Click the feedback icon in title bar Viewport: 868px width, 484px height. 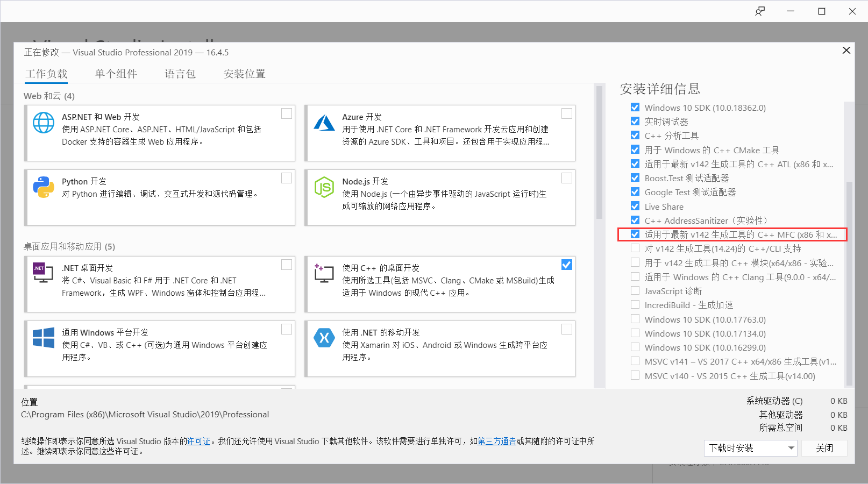coord(760,11)
